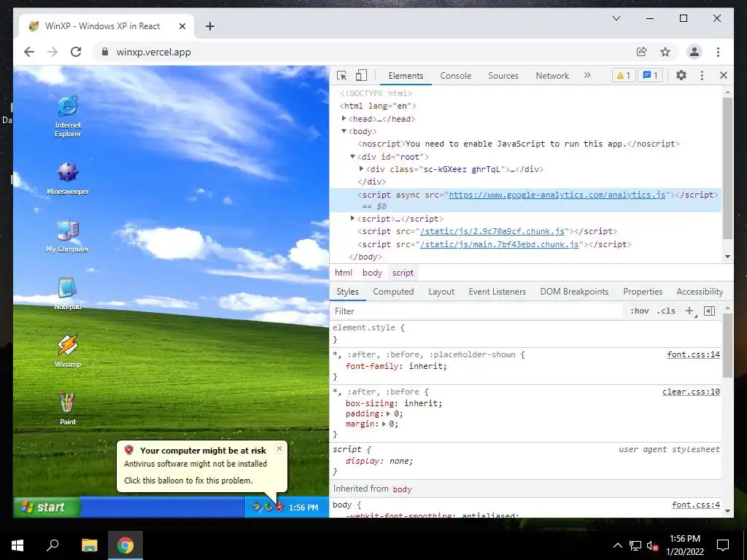Viewport: 747px width, 560px height.
Task: Expand the collapsed script element
Action: [x=352, y=218]
